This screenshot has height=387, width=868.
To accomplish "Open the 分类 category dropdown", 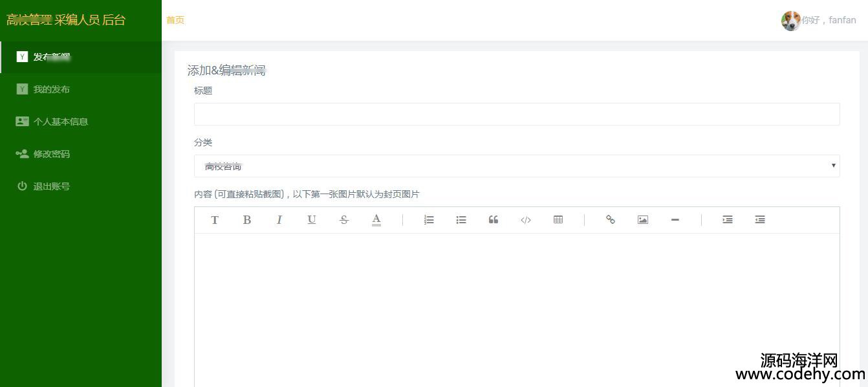I will 517,166.
